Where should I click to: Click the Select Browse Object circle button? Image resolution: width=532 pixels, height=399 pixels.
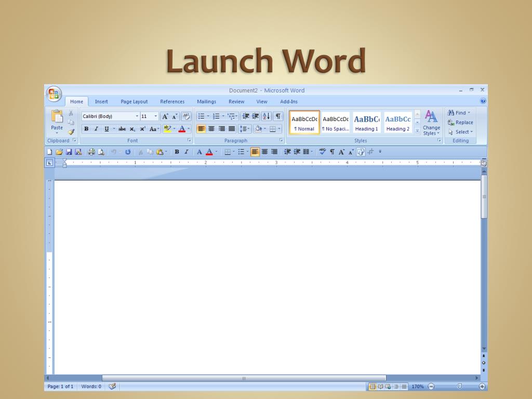(x=484, y=363)
